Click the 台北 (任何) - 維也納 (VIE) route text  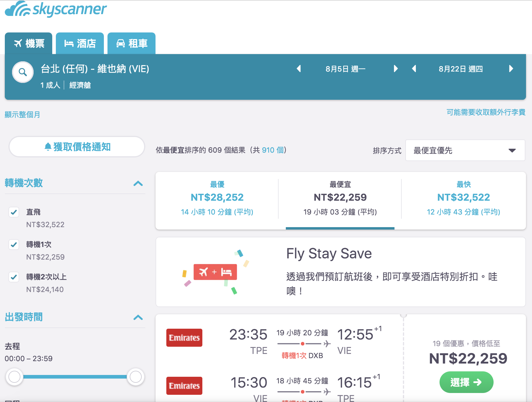click(x=95, y=69)
